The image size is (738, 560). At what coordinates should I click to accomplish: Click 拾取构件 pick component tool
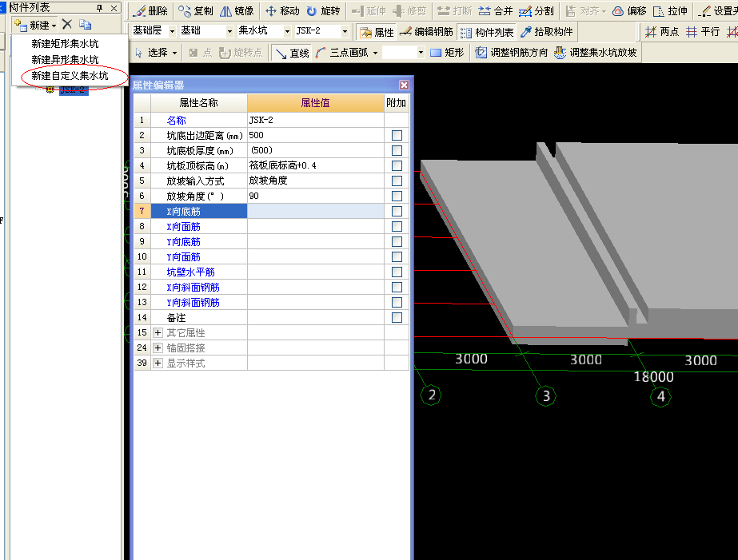pyautogui.click(x=546, y=32)
